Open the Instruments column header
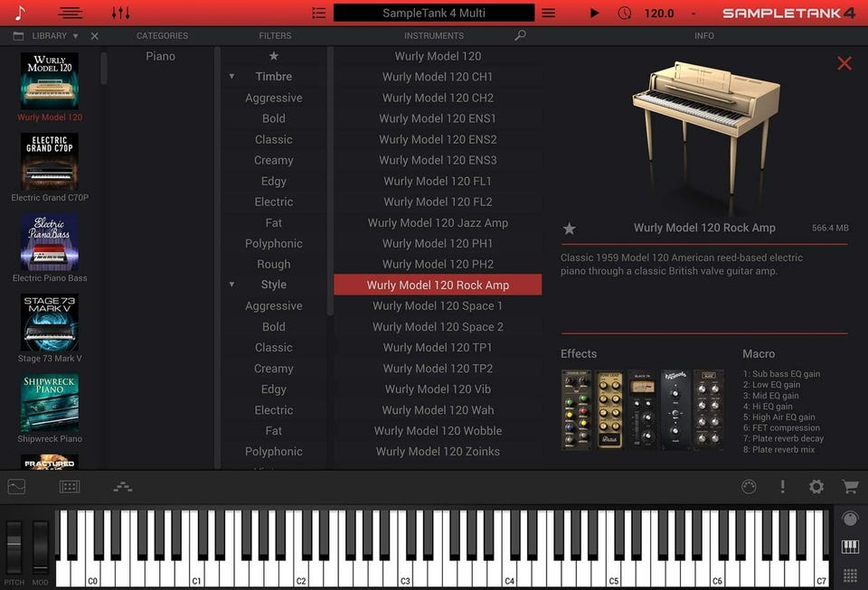Viewport: 868px width, 590px height. (434, 35)
